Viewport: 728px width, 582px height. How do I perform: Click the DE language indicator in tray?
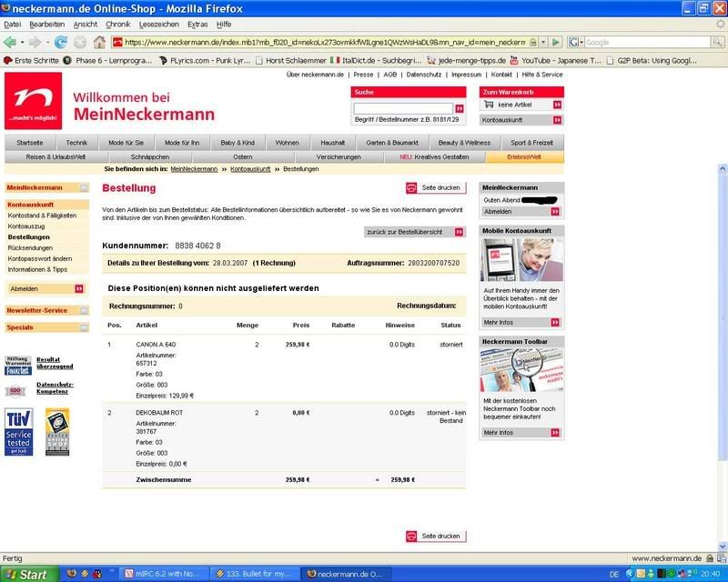[613, 575]
